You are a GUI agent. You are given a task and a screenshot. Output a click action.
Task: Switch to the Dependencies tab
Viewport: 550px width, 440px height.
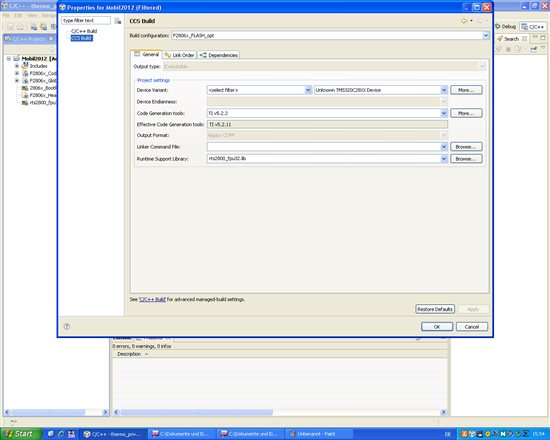(x=219, y=55)
